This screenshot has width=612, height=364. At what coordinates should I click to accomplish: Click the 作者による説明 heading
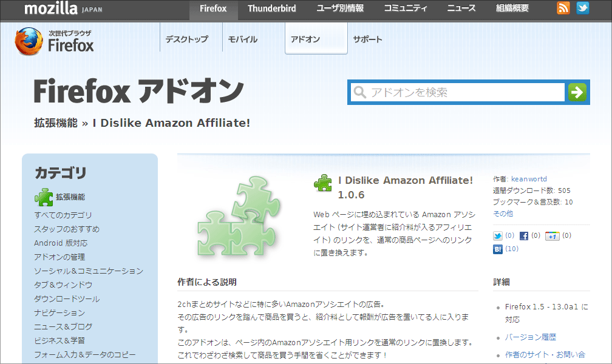[207, 282]
